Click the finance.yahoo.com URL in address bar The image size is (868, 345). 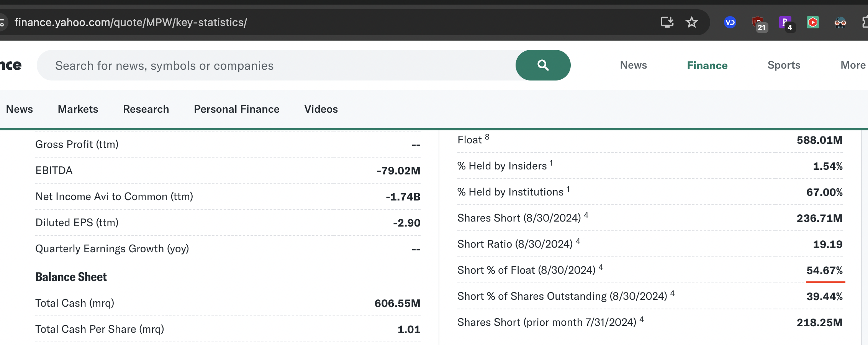point(131,23)
